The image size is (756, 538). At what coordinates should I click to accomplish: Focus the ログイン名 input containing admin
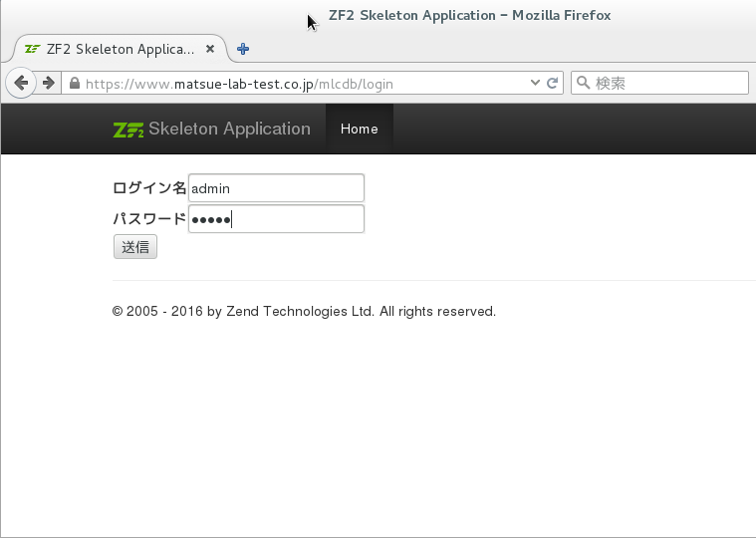[275, 187]
